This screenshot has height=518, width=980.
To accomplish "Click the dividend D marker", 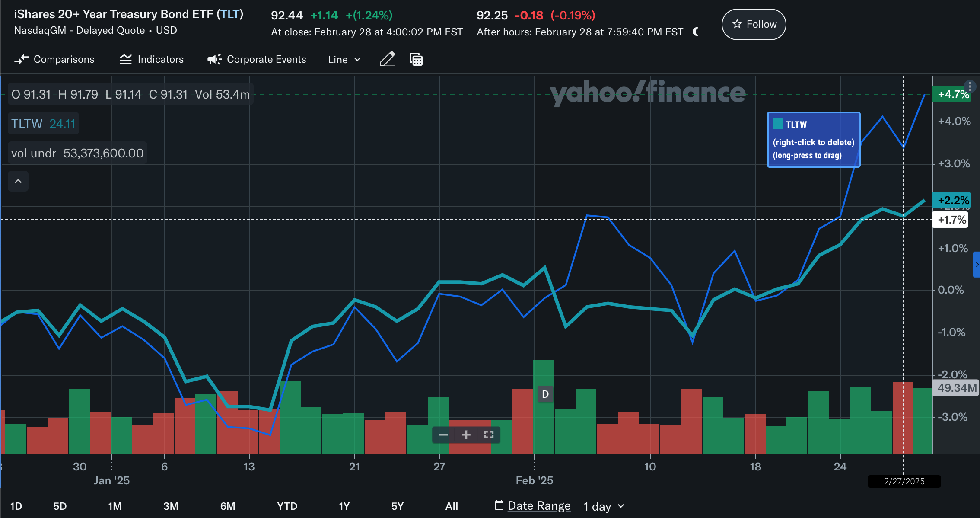I will point(545,394).
